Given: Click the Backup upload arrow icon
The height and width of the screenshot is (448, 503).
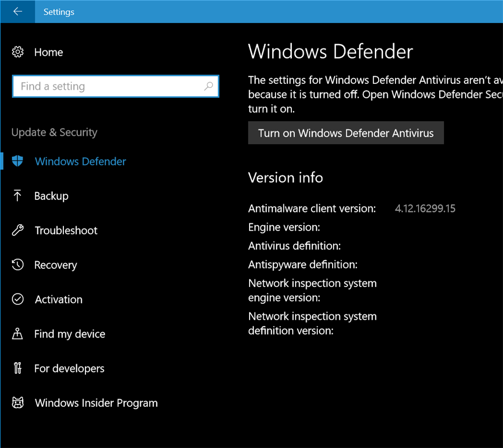Looking at the screenshot, I should point(17,195).
